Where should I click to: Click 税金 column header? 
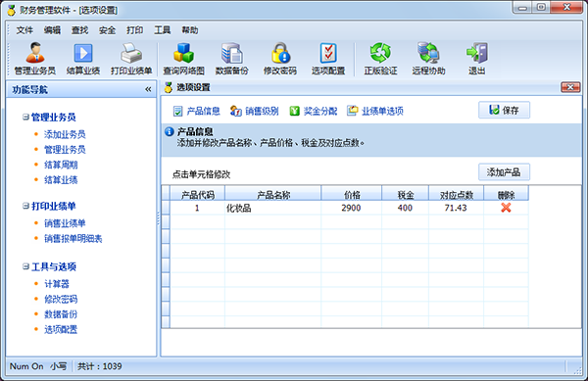[x=405, y=194]
